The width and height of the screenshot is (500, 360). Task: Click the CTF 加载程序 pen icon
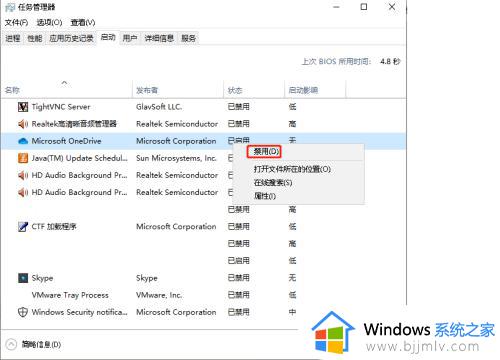23,227
